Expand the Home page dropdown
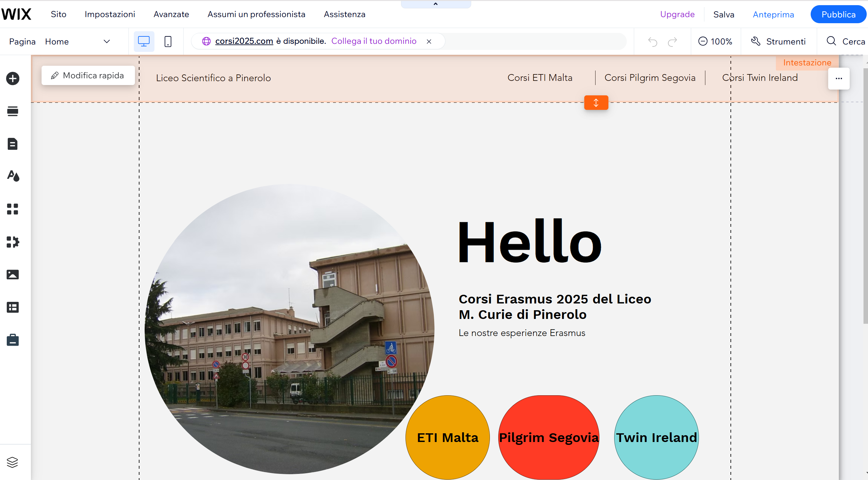 [x=107, y=42]
